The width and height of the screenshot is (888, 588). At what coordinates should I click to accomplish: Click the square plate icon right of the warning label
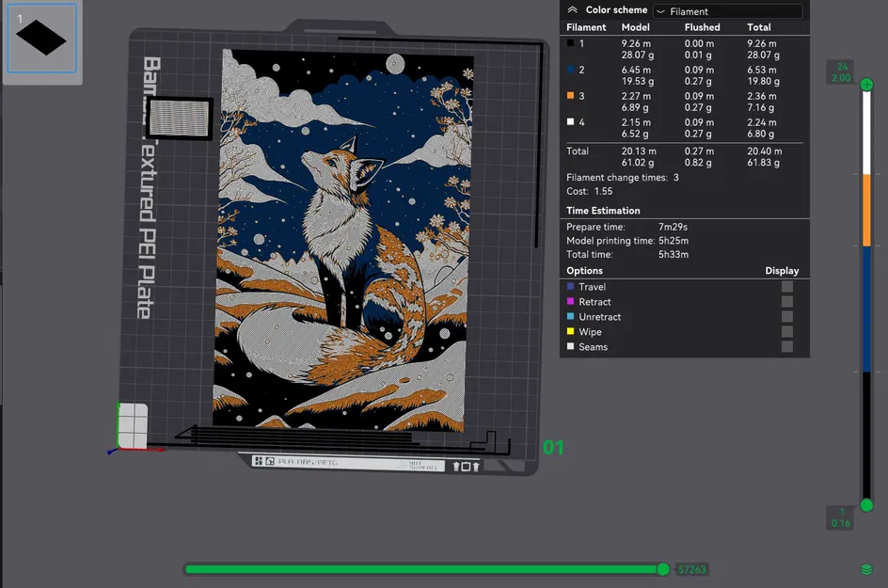click(466, 465)
